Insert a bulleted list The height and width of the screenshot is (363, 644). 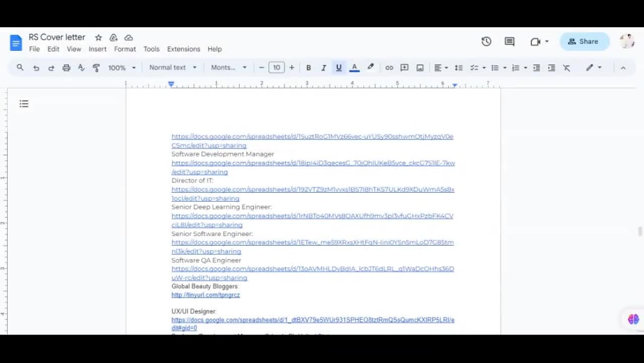point(495,68)
